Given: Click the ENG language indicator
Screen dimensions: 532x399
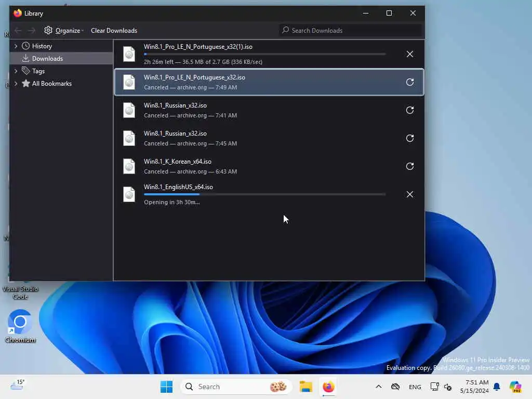Looking at the screenshot, I should tap(415, 387).
